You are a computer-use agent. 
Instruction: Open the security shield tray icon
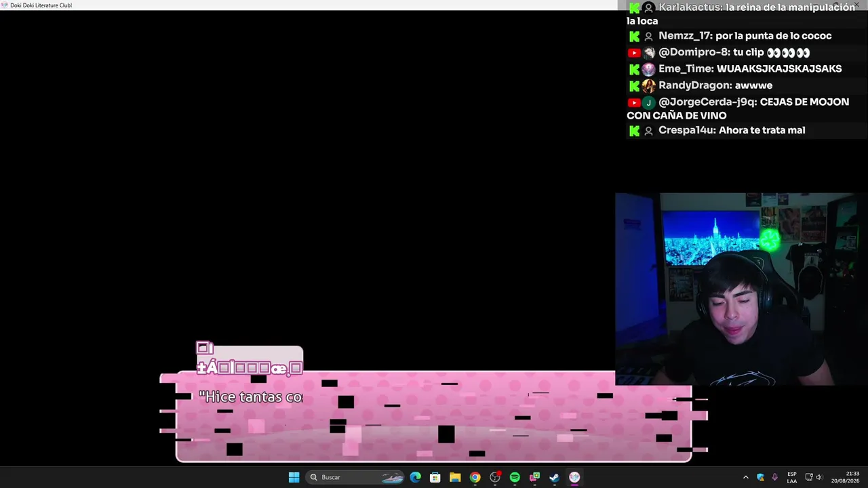pyautogui.click(x=760, y=477)
